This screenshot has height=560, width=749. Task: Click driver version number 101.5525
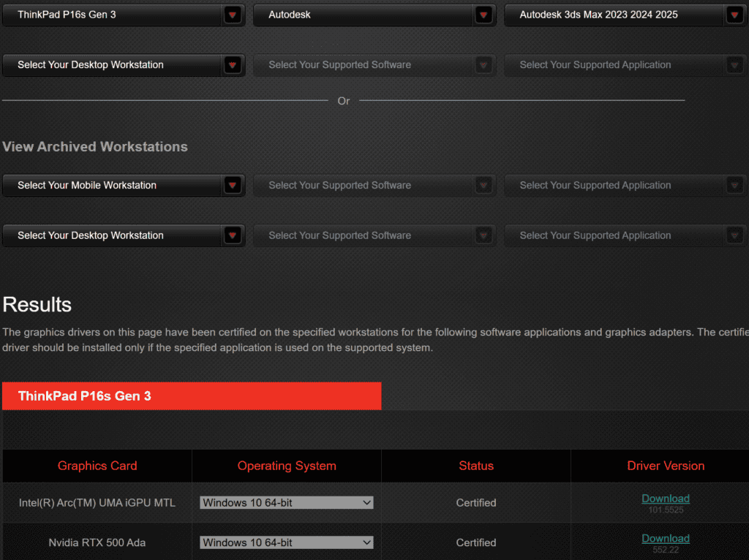pos(666,510)
